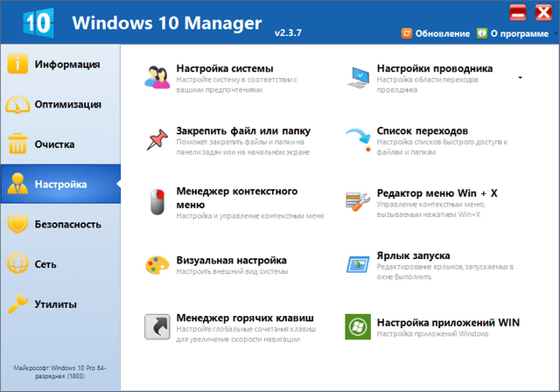
Task: Open the Информация tab in sidebar
Action: [59, 65]
